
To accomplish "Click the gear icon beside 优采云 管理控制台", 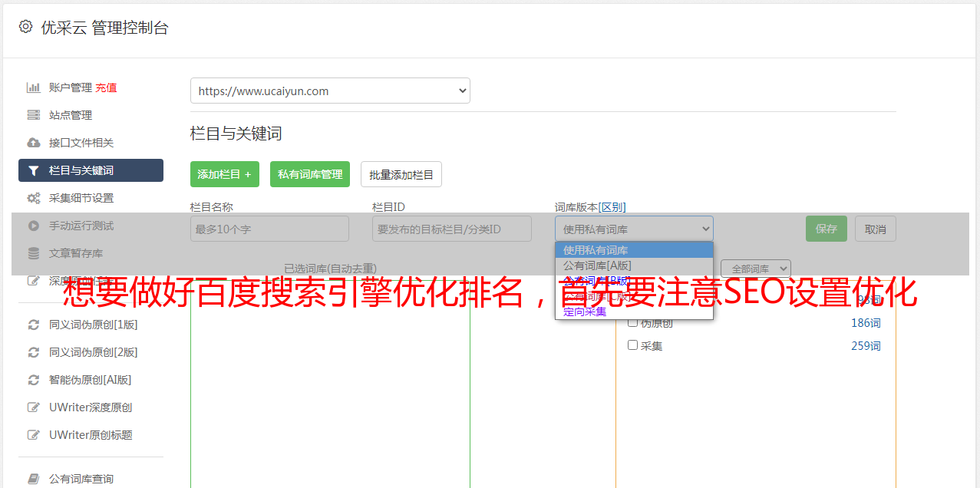I will pos(26,27).
